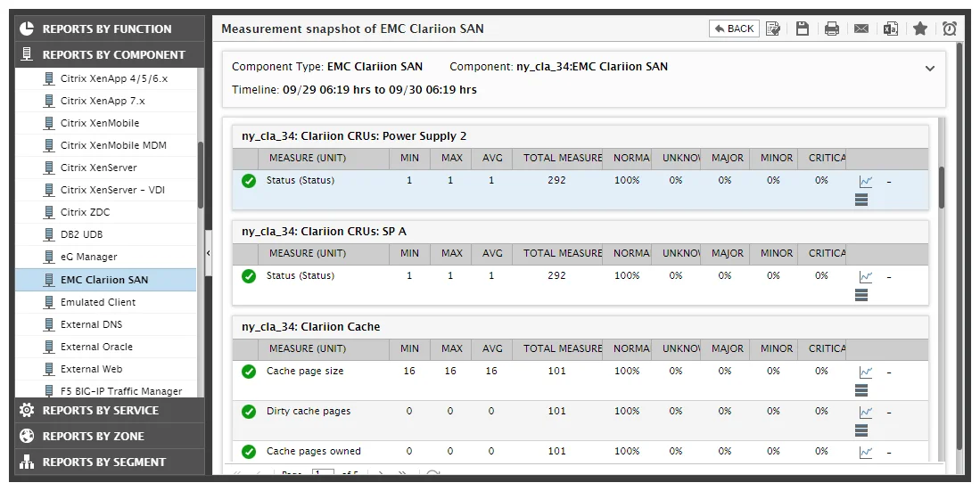The image size is (980, 491).
Task: Export report to Excel
Action: coord(891,29)
